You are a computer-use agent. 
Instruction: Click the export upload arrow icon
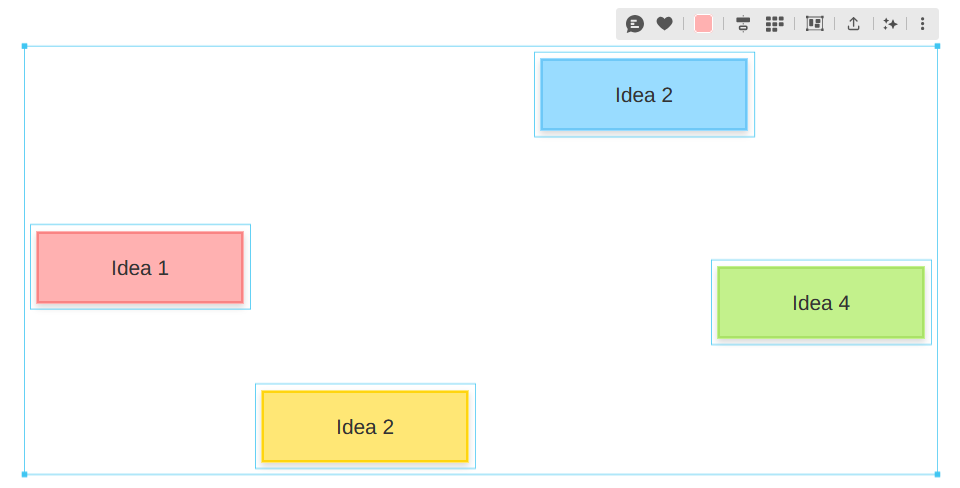(x=853, y=24)
